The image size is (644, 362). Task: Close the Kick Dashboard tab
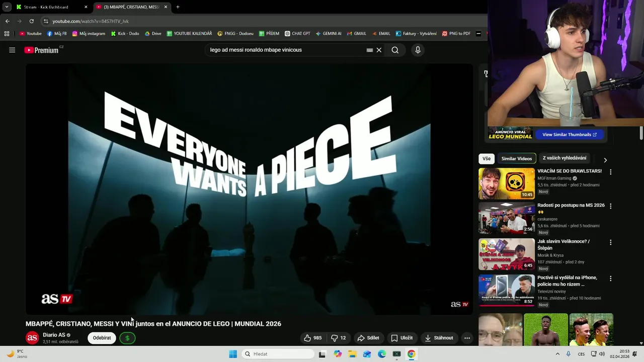click(86, 7)
